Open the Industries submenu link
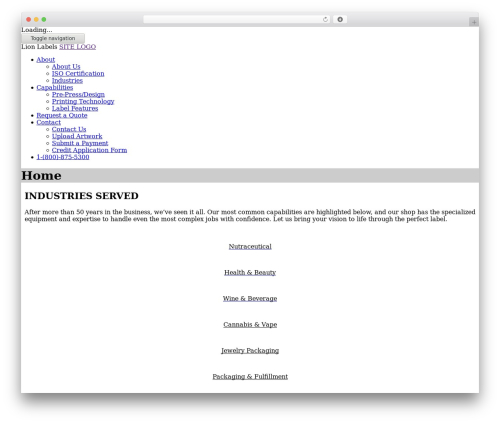This screenshot has width=500, height=423. (x=67, y=81)
